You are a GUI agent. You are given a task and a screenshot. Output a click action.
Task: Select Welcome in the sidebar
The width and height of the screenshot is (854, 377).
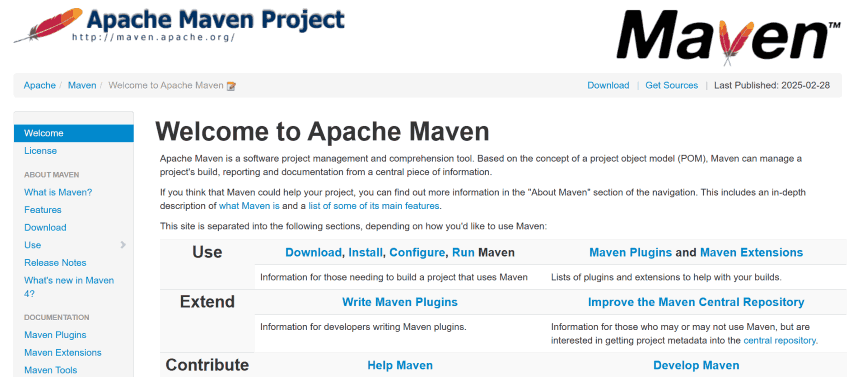click(74, 133)
